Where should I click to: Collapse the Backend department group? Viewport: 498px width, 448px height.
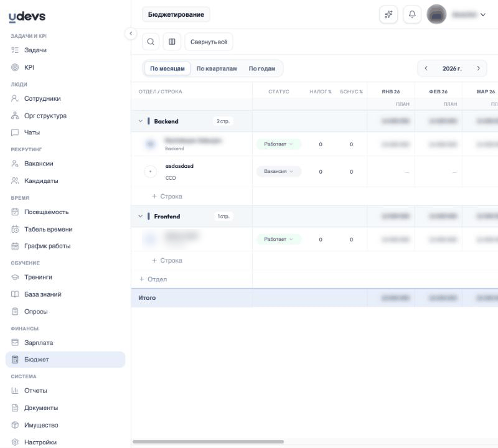click(x=141, y=121)
